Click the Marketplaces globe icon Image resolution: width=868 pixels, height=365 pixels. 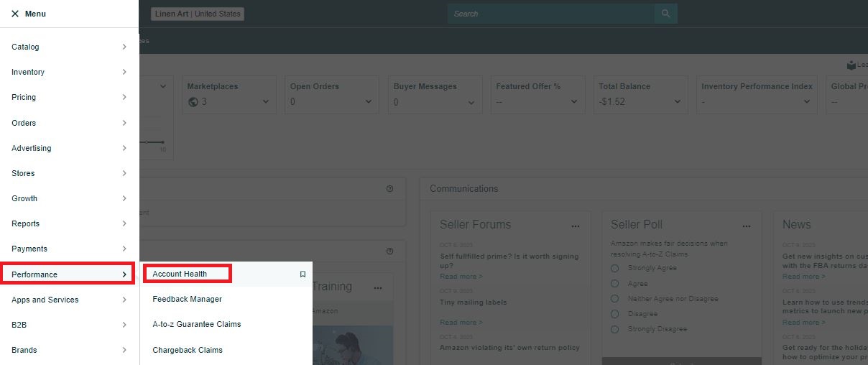point(193,102)
